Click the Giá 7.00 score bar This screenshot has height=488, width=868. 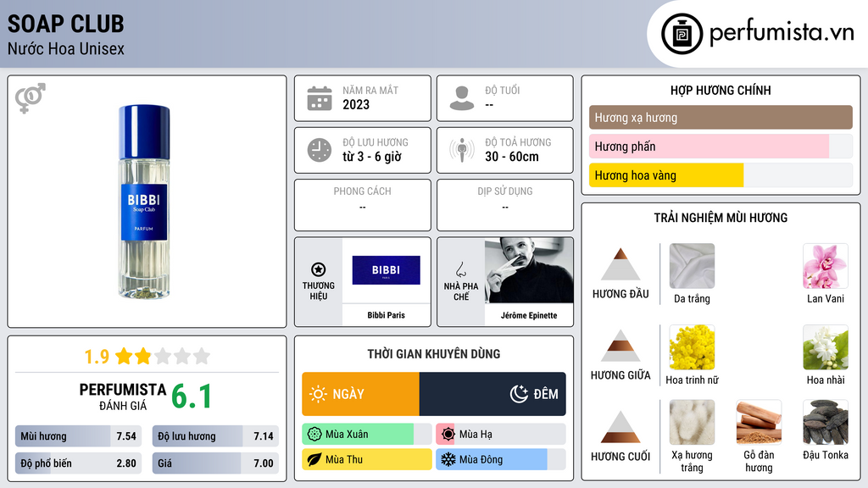point(215,463)
